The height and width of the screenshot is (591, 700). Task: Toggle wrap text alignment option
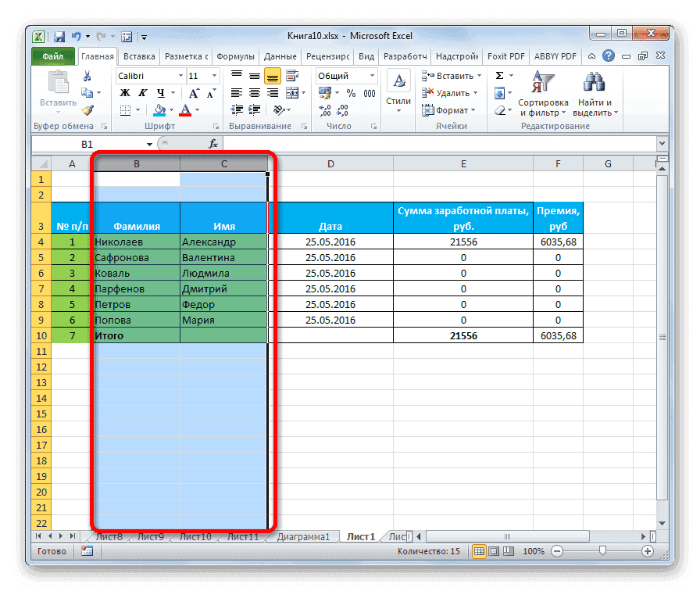pos(291,77)
